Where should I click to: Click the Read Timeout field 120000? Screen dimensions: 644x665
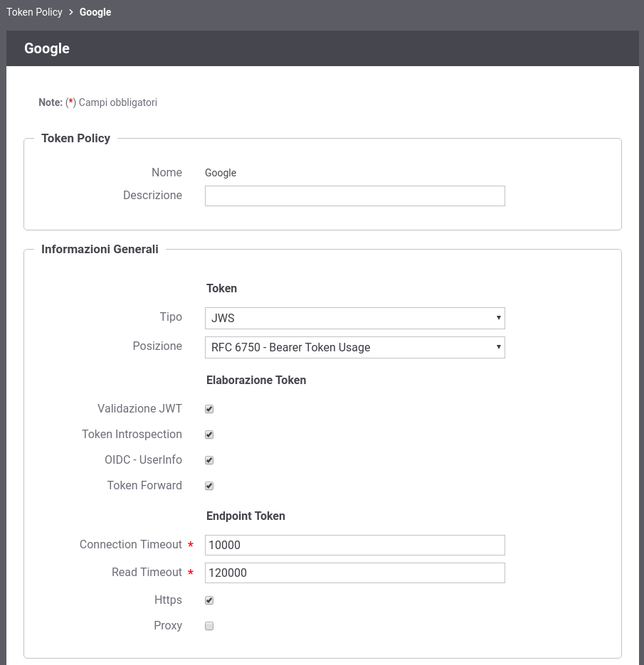click(x=354, y=573)
